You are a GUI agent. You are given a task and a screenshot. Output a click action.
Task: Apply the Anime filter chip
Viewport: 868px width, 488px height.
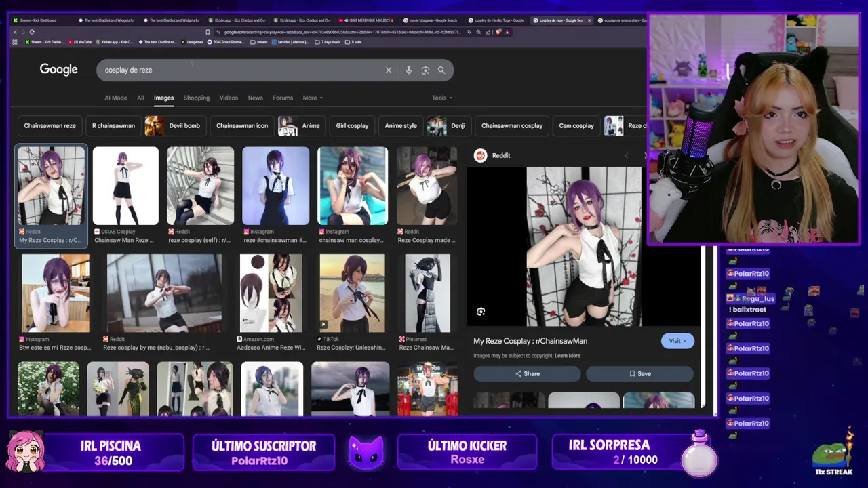pyautogui.click(x=302, y=125)
